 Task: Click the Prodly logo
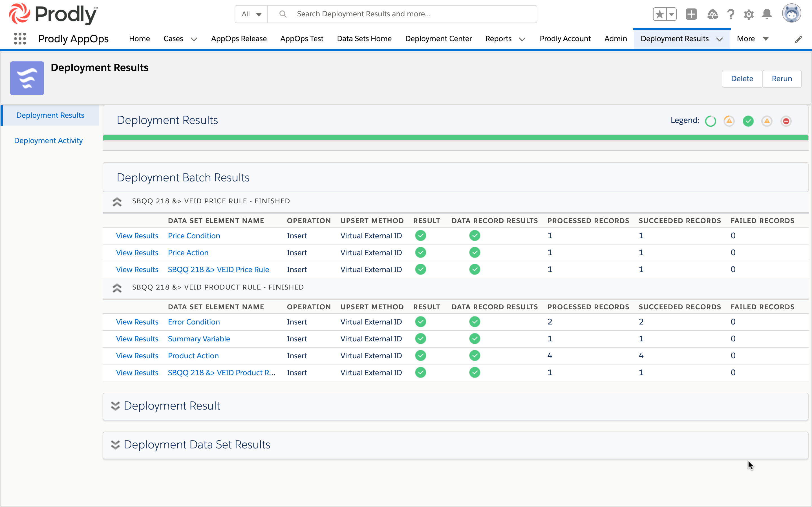(x=52, y=14)
